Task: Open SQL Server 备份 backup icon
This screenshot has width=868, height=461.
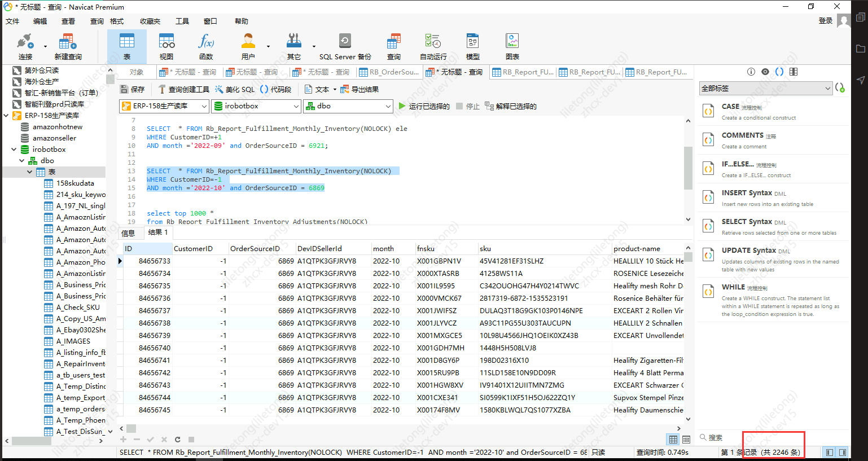Action: click(x=345, y=46)
